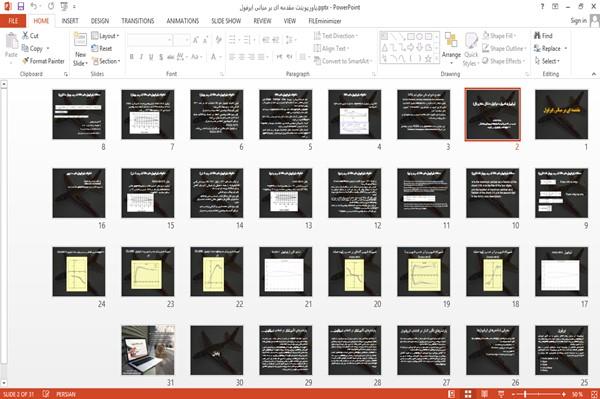Click the Text Direction button
Viewport: 600px width, 399px height.
pos(336,36)
